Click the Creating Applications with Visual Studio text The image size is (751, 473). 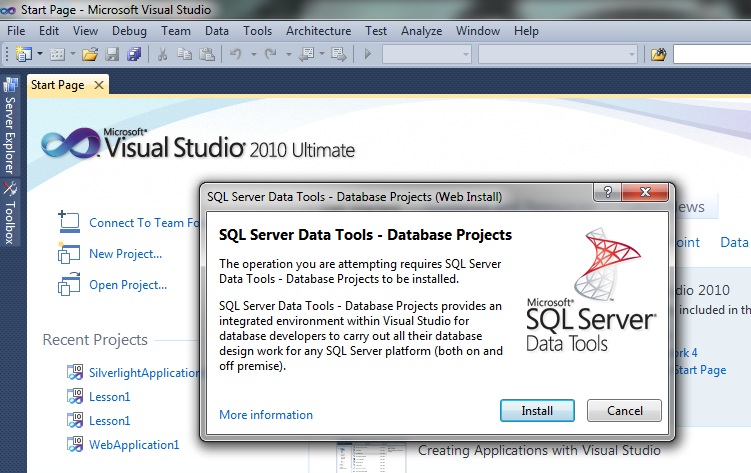(539, 450)
